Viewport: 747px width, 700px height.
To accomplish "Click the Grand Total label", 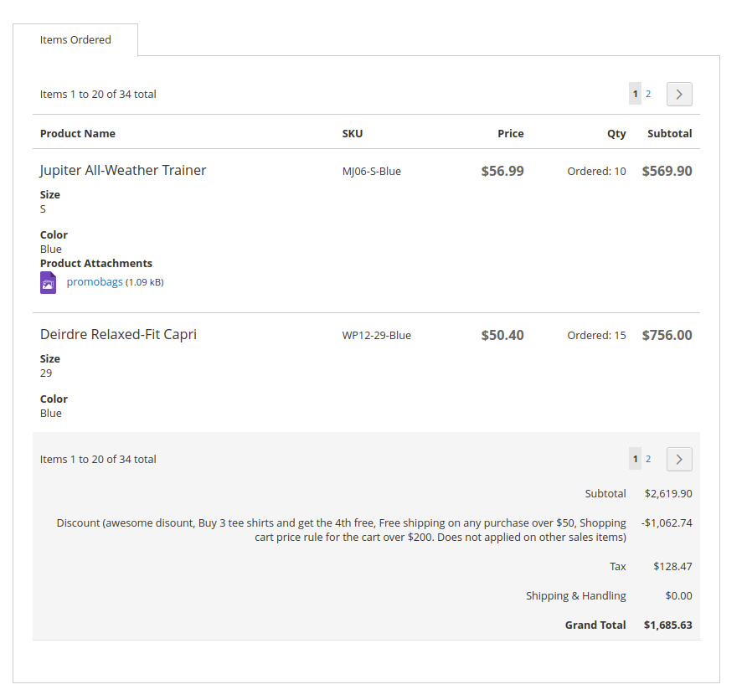I will [595, 625].
